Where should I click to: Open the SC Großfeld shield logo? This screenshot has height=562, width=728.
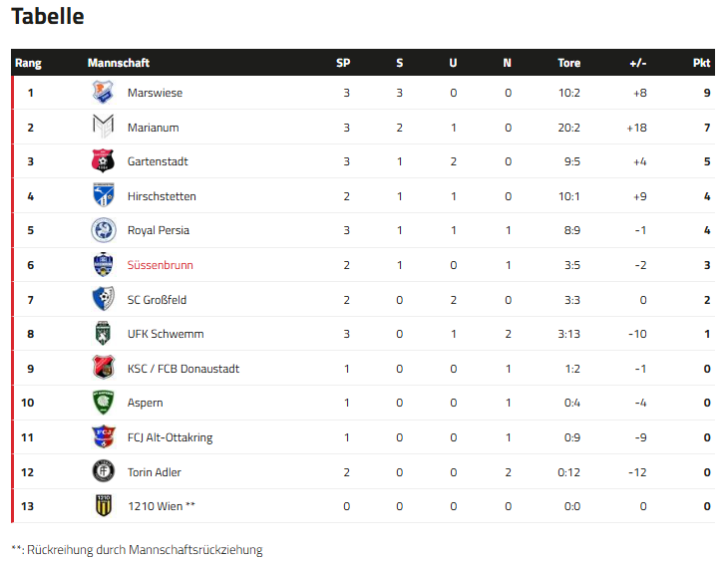104,299
